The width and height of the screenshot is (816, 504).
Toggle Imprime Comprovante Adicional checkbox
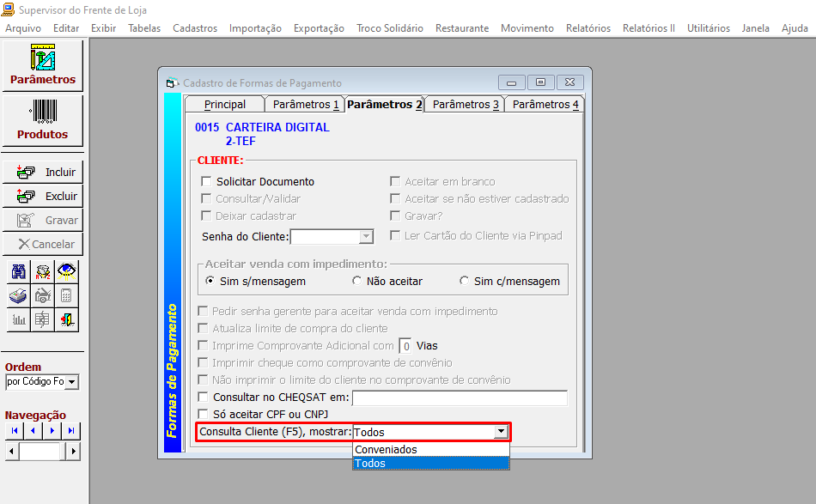point(203,345)
